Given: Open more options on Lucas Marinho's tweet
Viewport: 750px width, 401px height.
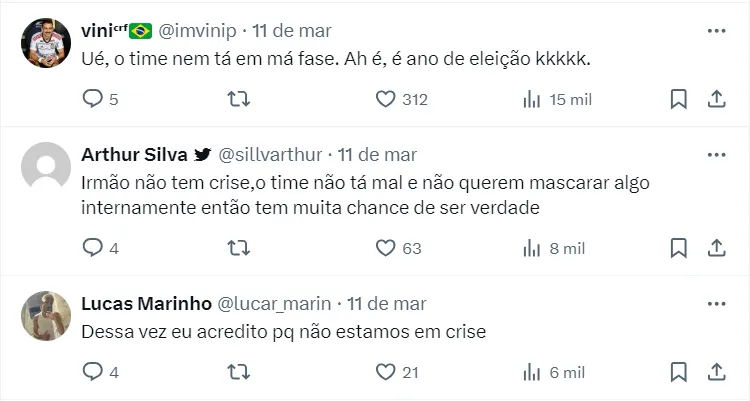Looking at the screenshot, I should click(716, 303).
